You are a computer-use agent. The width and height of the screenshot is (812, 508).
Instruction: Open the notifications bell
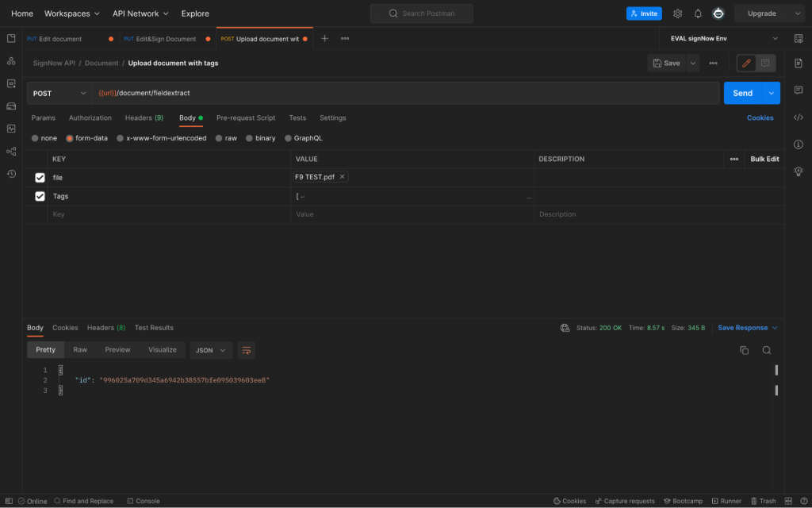698,13
